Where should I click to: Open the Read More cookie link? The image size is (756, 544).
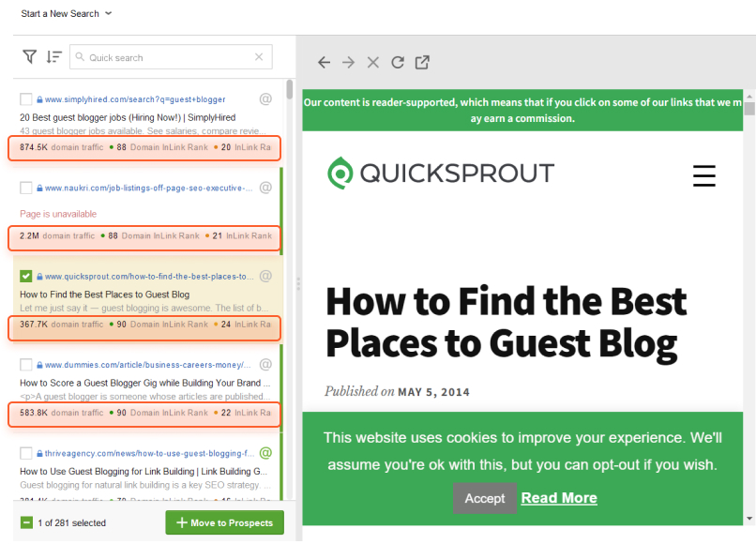pos(559,498)
